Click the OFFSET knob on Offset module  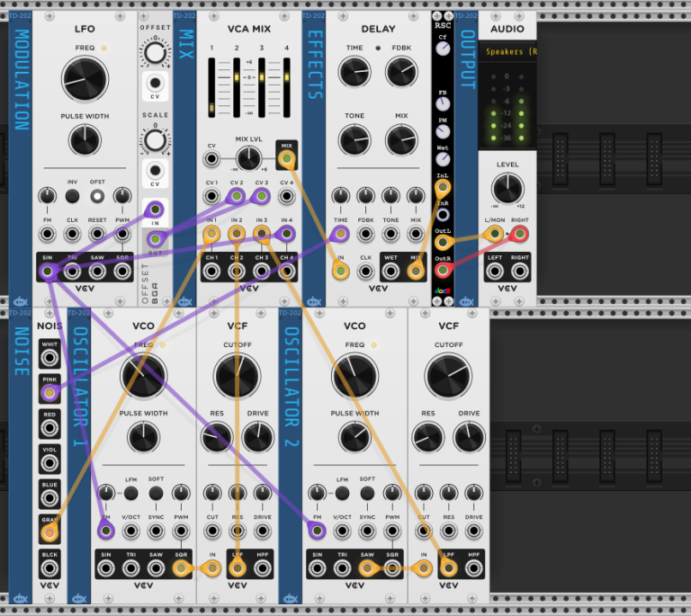[x=155, y=53]
